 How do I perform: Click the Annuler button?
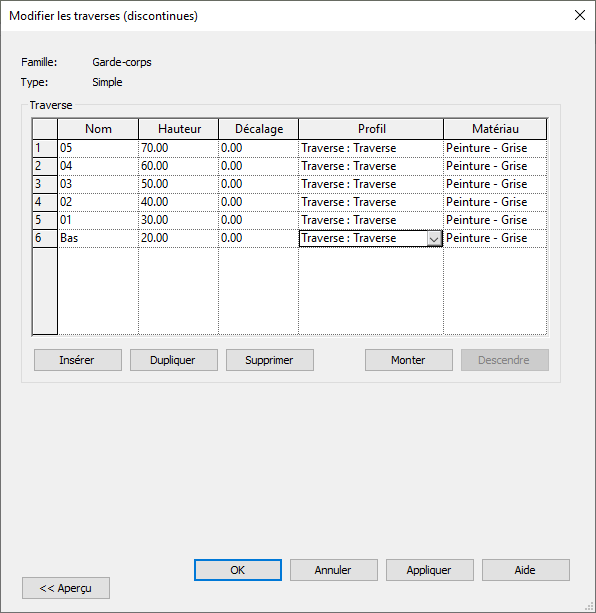(334, 570)
